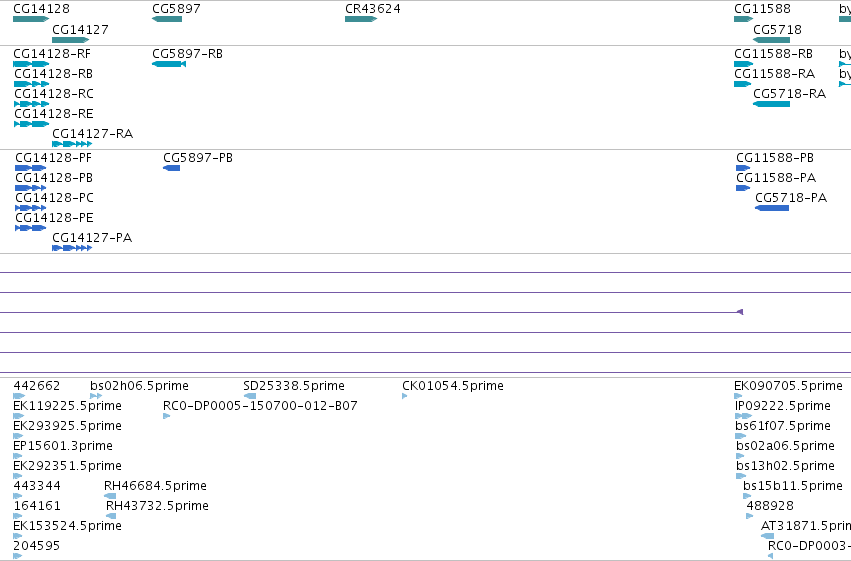The height and width of the screenshot is (561, 851).
Task: Click protein CG11588-PA
Action: click(743, 188)
